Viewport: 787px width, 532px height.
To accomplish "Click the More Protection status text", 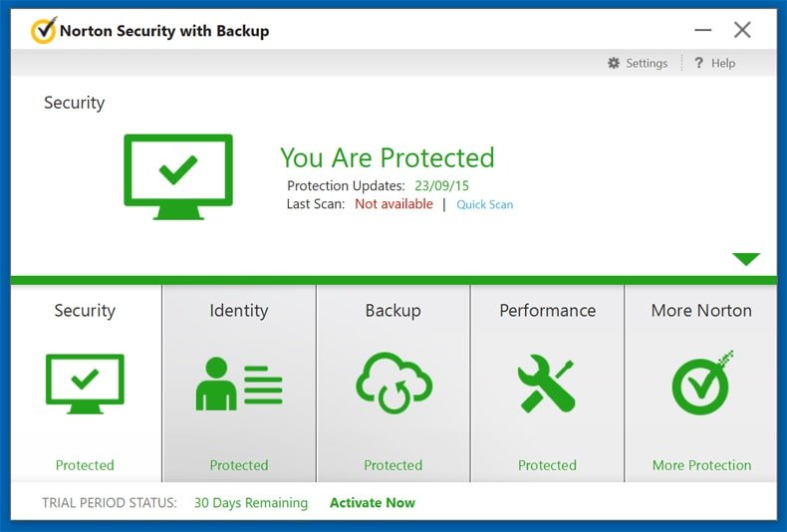I will [x=701, y=465].
